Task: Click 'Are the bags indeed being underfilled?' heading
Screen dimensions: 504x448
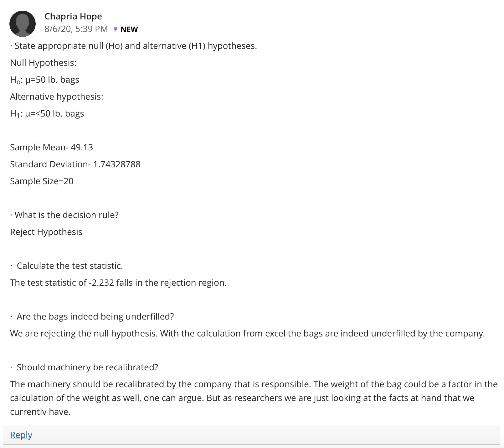Action: (x=92, y=316)
